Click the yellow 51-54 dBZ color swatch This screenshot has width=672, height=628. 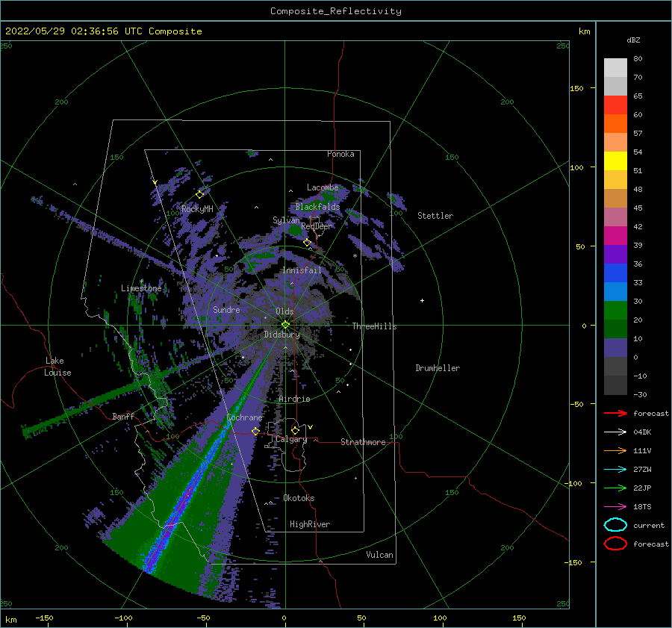coord(615,161)
